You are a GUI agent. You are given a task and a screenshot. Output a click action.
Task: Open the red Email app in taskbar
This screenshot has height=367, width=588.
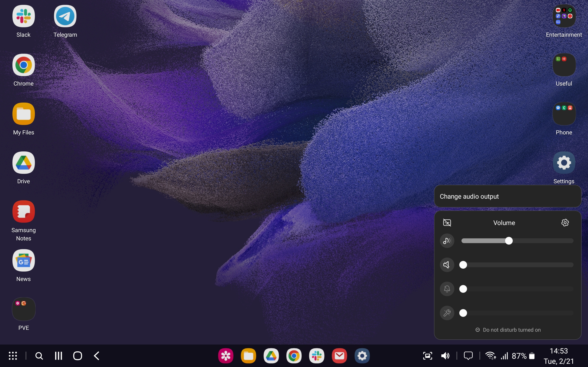coord(339,356)
